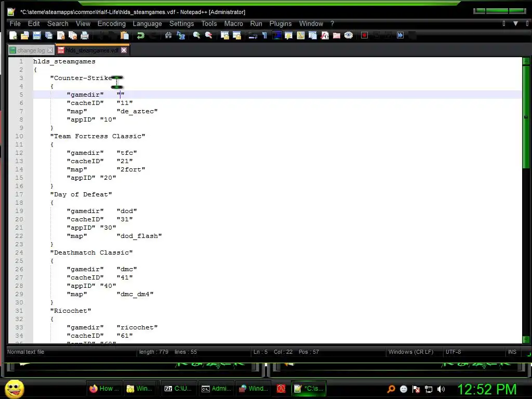This screenshot has width=532, height=399.
Task: Open the Folder as Workspace icon
Action: pyautogui.click(x=337, y=35)
